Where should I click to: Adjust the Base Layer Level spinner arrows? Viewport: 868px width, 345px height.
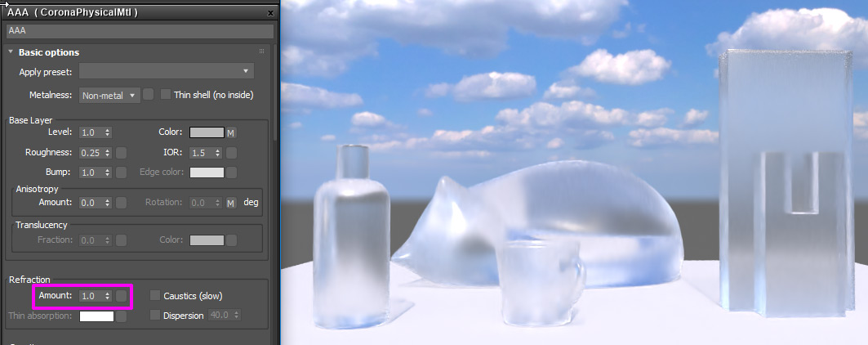point(108,132)
